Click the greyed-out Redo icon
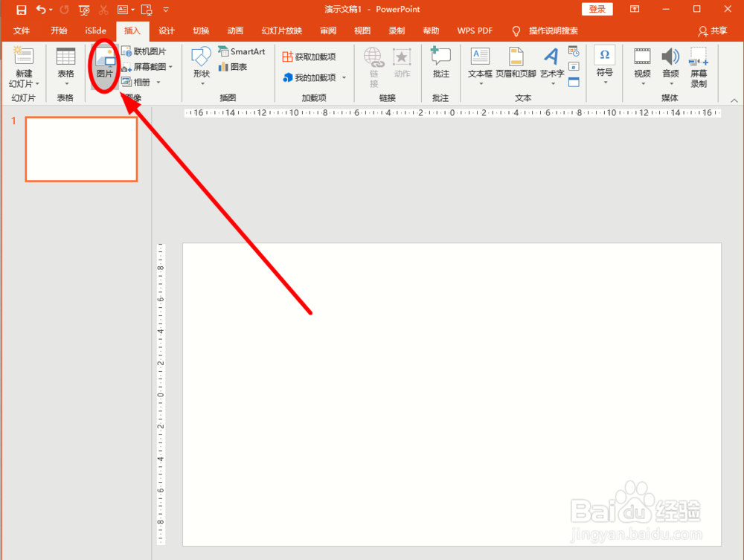 pyautogui.click(x=64, y=10)
